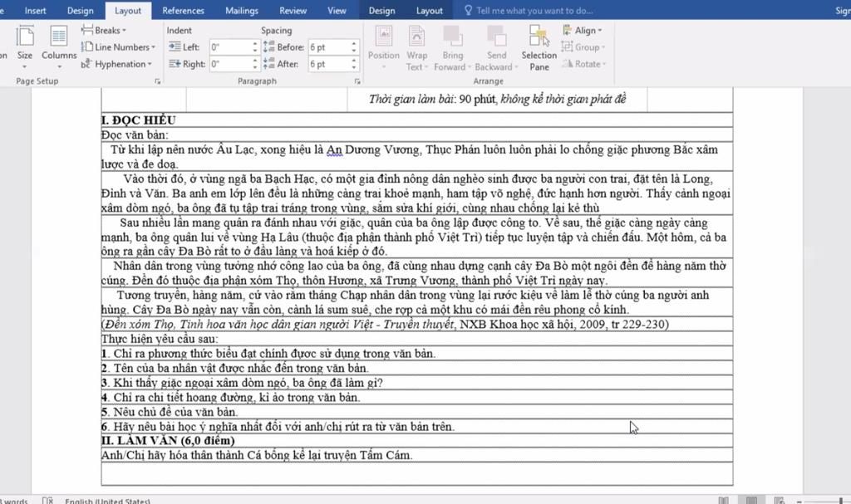Click the heading 'I. ĐỌC HIỂU'
Viewport: 851px width, 504px height.
(x=139, y=120)
